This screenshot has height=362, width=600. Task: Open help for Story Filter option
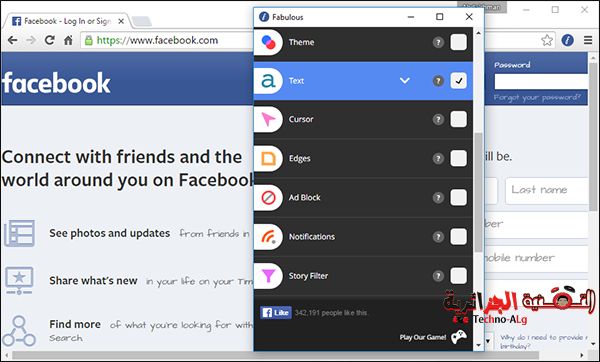click(x=438, y=276)
